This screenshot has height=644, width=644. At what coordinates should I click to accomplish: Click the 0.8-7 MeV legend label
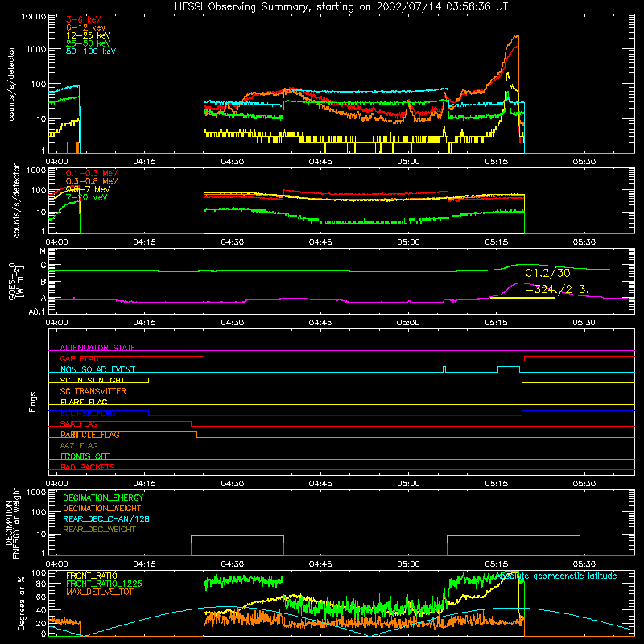tap(88, 189)
